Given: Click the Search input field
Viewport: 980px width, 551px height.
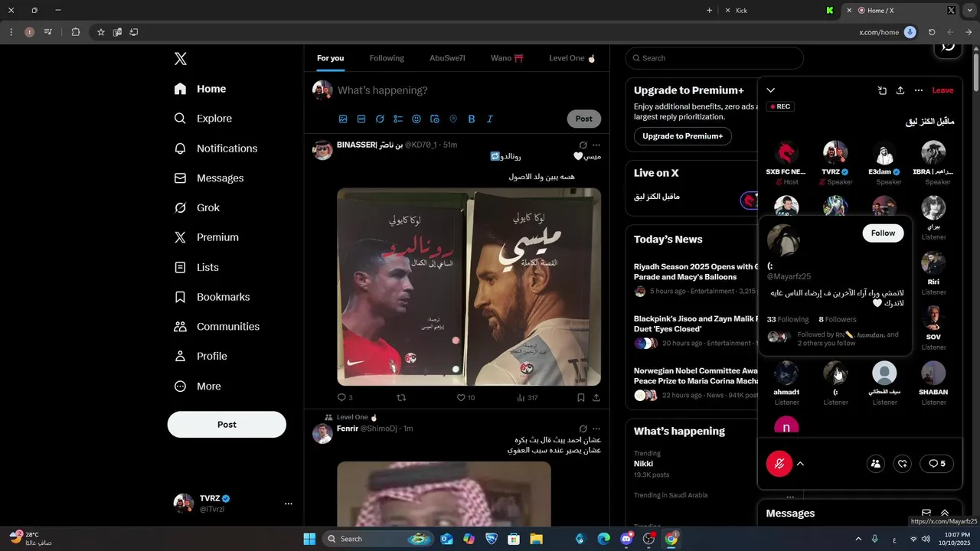Looking at the screenshot, I should coord(714,58).
